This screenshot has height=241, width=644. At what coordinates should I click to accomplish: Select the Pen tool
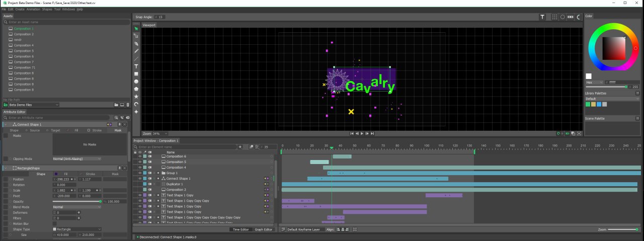136,44
